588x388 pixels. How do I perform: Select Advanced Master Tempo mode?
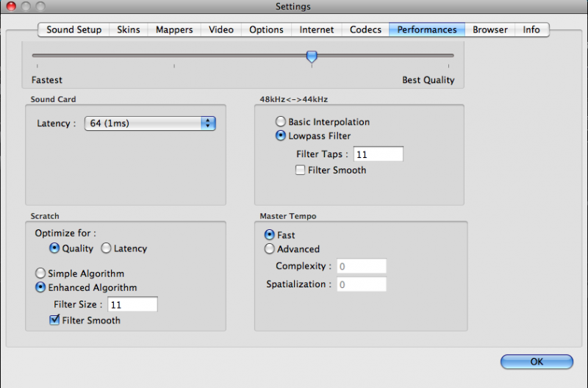tap(269, 249)
